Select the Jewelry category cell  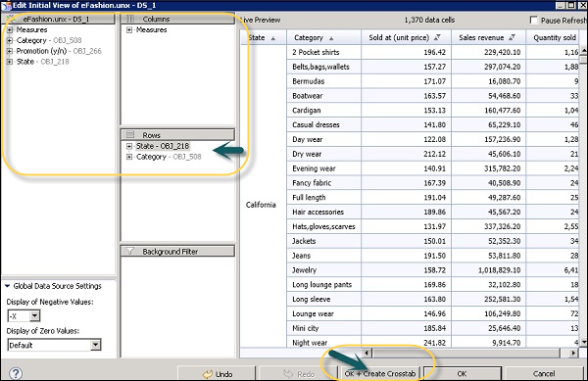[323, 270]
